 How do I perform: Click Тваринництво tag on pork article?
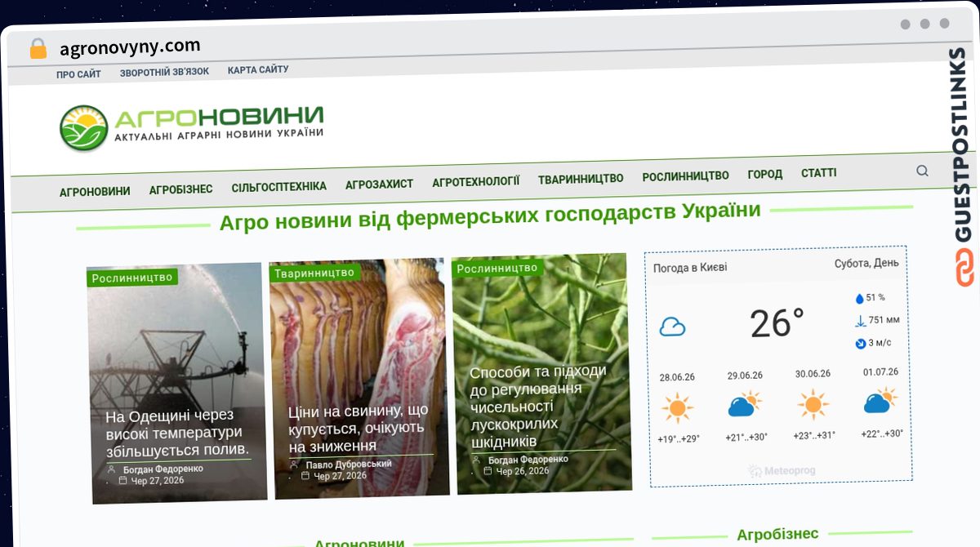click(314, 273)
